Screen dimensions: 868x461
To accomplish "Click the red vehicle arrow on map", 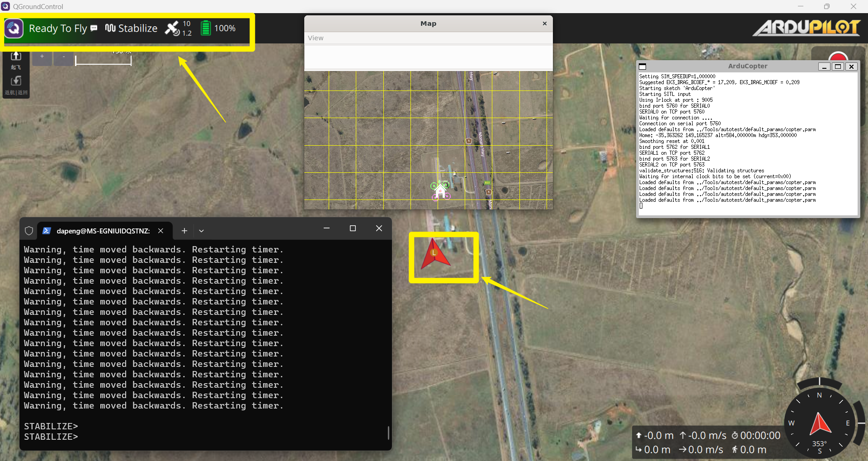I will pyautogui.click(x=434, y=255).
